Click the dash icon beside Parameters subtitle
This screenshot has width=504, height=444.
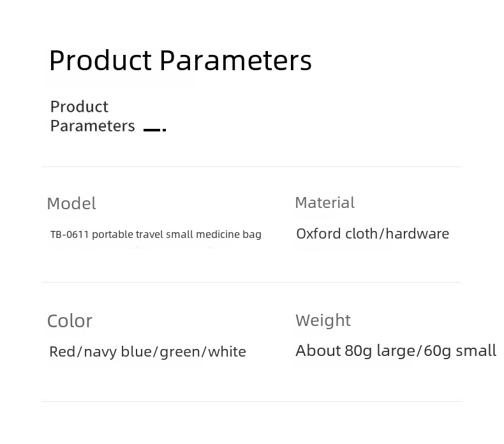tap(154, 129)
